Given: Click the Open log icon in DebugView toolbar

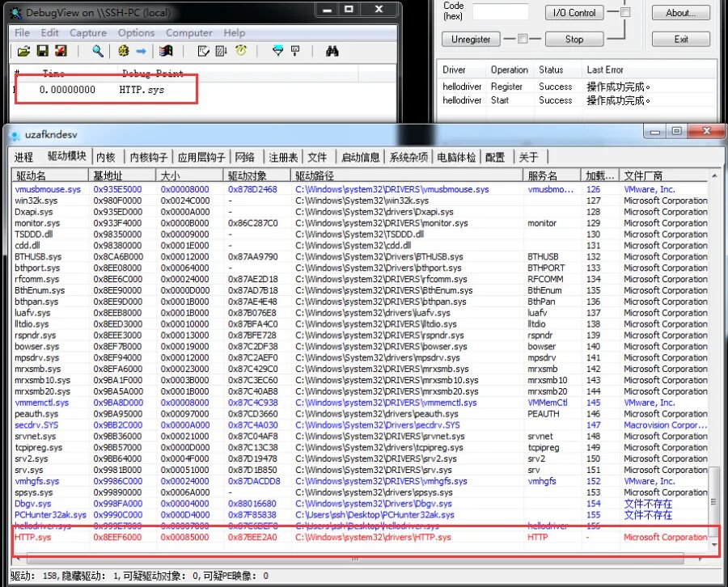Looking at the screenshot, I should point(22,50).
